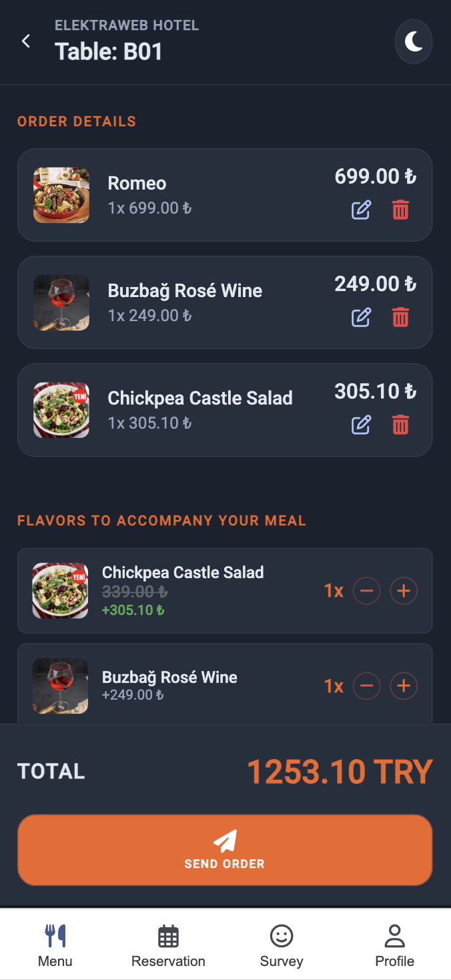Remove Buzbağ Rosé Wine from order details
This screenshot has height=980, width=451.
tap(400, 317)
